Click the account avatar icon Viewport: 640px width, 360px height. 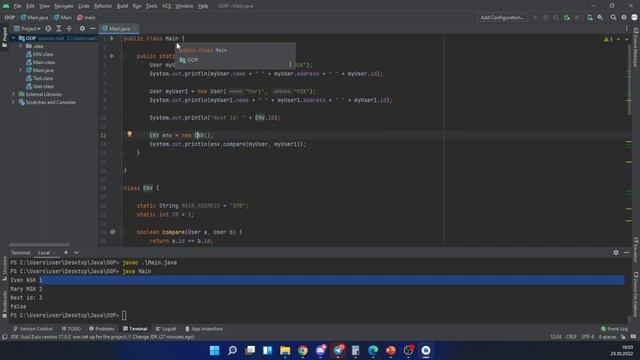pyautogui.click(x=634, y=18)
